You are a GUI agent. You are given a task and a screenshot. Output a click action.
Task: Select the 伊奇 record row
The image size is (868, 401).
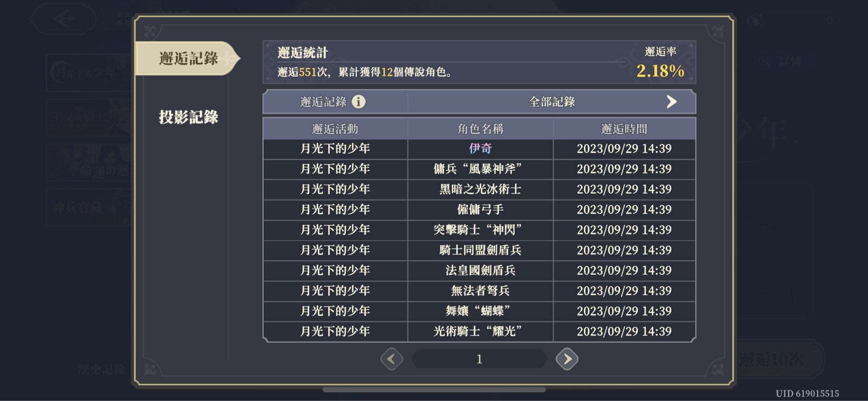pos(480,149)
